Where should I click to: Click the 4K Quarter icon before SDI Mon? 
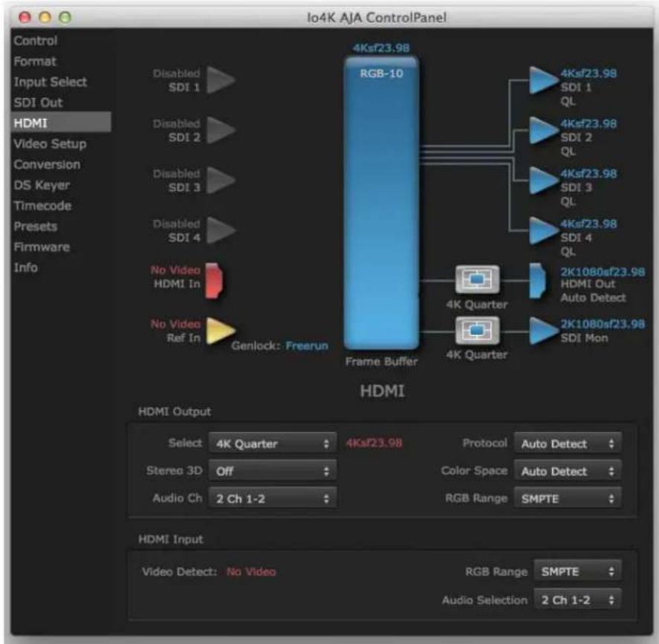coord(478,331)
